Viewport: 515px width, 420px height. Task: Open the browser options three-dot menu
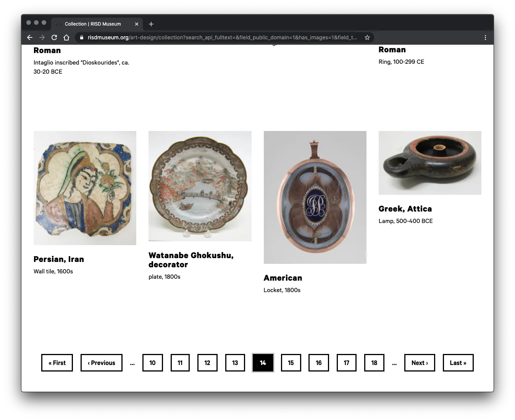pos(485,37)
